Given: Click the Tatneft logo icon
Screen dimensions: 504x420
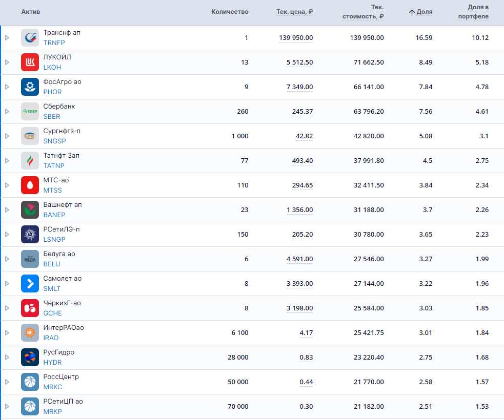Looking at the screenshot, I should coord(30,161).
